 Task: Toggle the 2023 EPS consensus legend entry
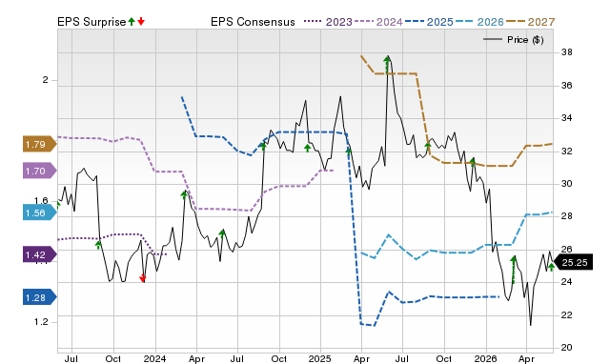click(328, 22)
